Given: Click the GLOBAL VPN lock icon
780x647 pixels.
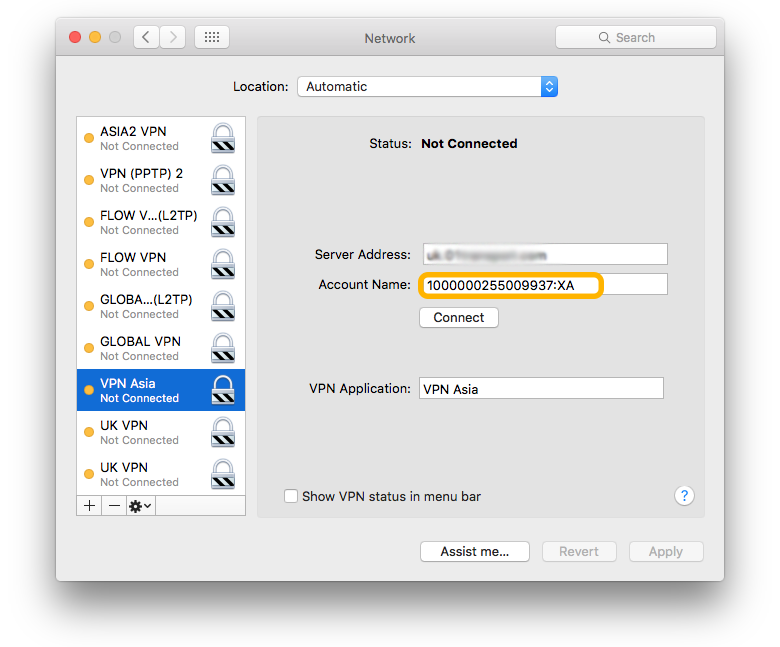Looking at the screenshot, I should coord(223,348).
